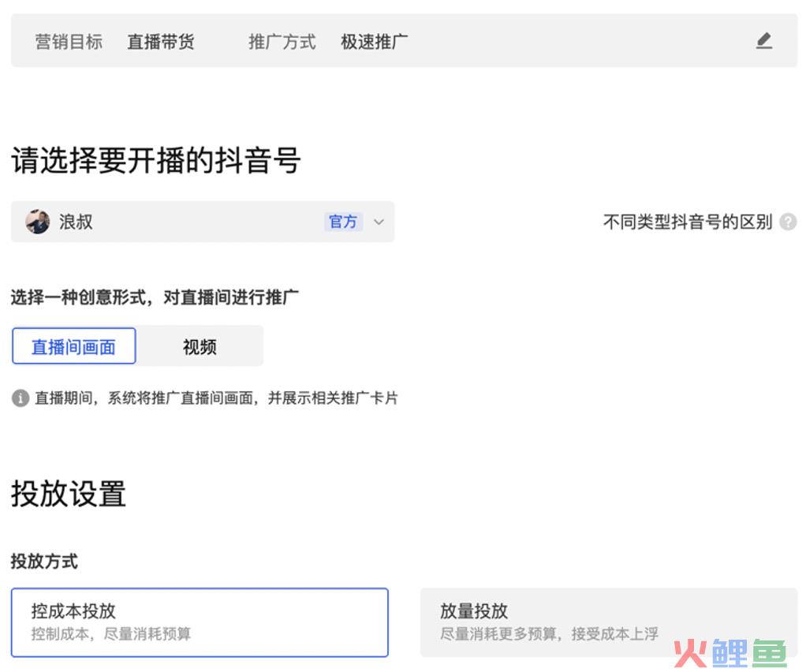The width and height of the screenshot is (806, 672).
Task: Click the 官方 badge
Action: (x=343, y=222)
